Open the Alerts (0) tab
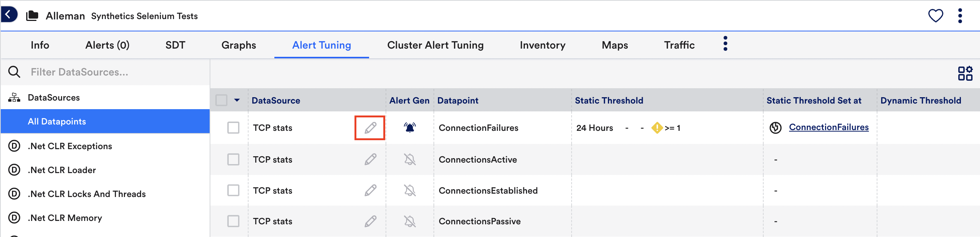 pyautogui.click(x=107, y=45)
